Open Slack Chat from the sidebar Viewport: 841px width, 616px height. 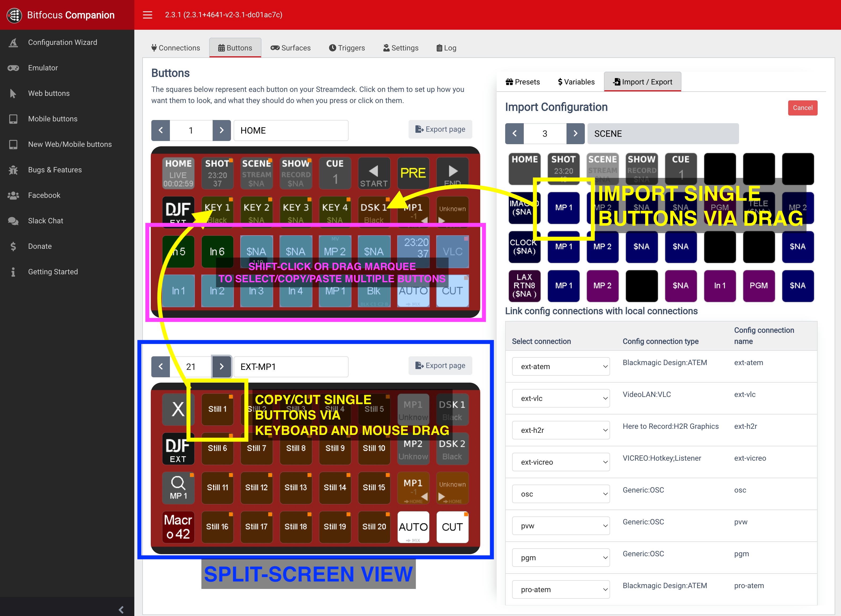click(x=45, y=220)
